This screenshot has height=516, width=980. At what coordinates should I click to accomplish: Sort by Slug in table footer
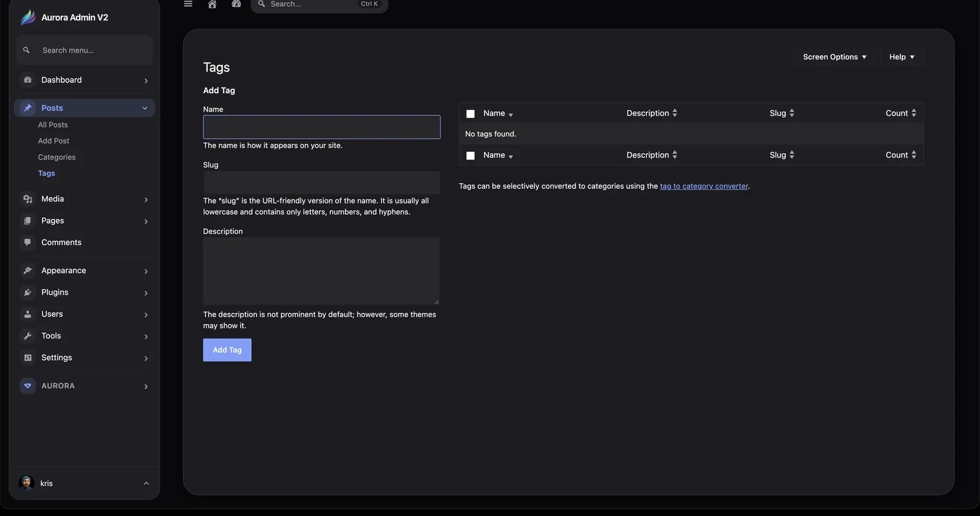[782, 155]
